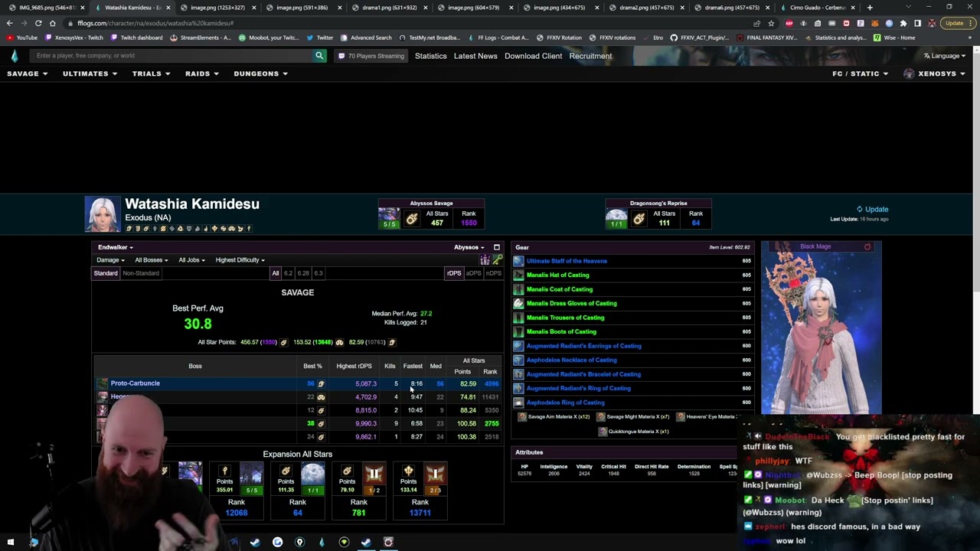Click Augmented Radiant's Ring of Casting link

coord(579,388)
